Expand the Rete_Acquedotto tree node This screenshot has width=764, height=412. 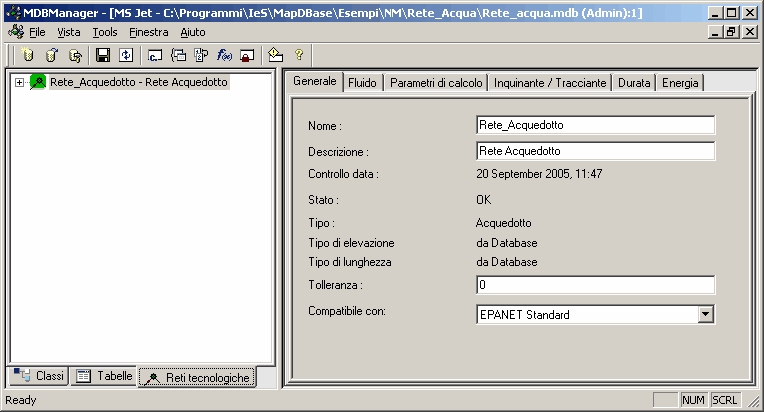19,82
